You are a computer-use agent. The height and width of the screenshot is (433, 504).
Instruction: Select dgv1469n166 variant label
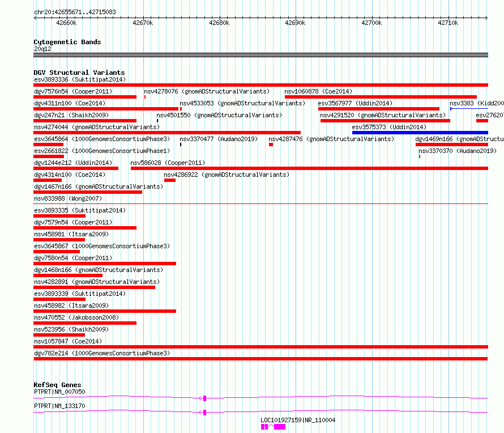[x=460, y=139]
